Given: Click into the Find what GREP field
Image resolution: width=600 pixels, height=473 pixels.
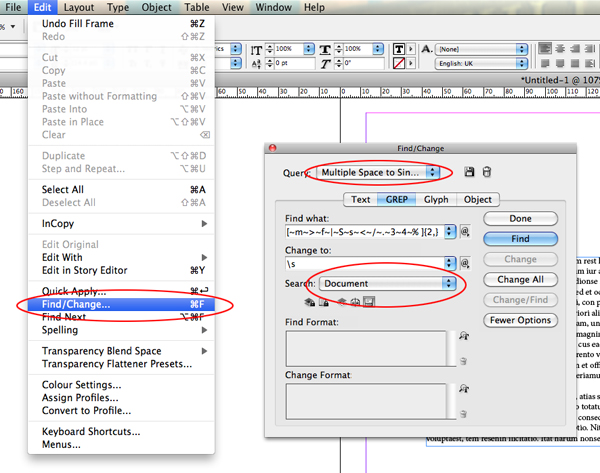Looking at the screenshot, I should 365,232.
